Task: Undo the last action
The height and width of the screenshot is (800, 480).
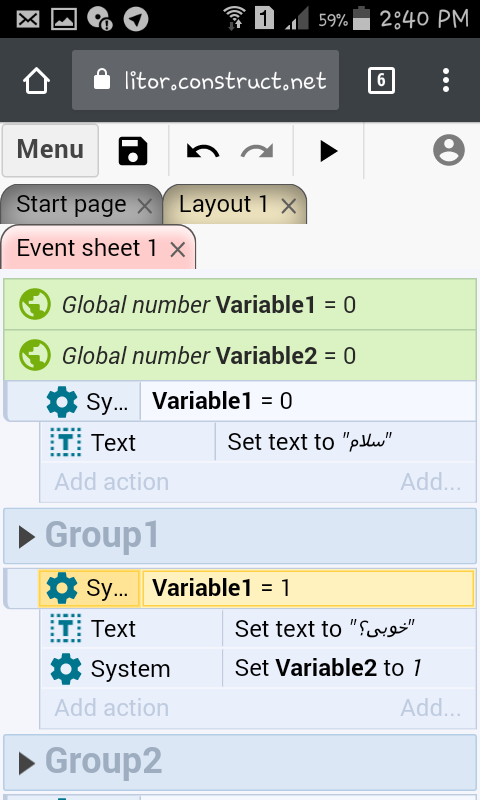Action: point(203,151)
